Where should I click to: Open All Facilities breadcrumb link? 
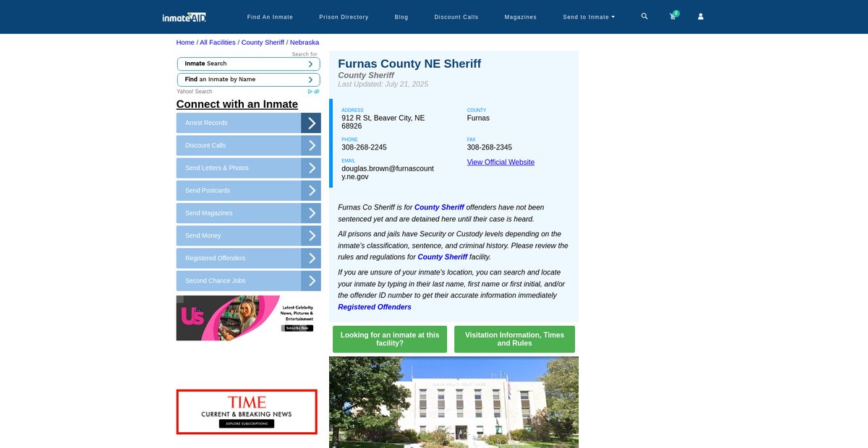click(218, 43)
